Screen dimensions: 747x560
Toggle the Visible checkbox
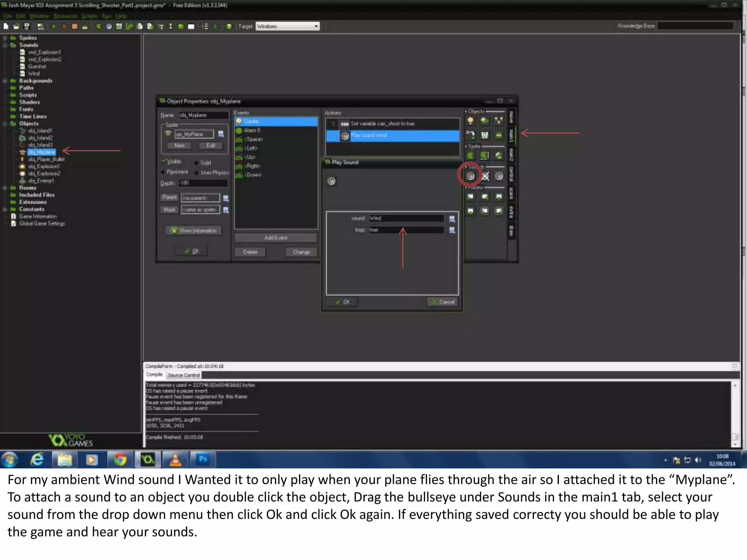[164, 161]
